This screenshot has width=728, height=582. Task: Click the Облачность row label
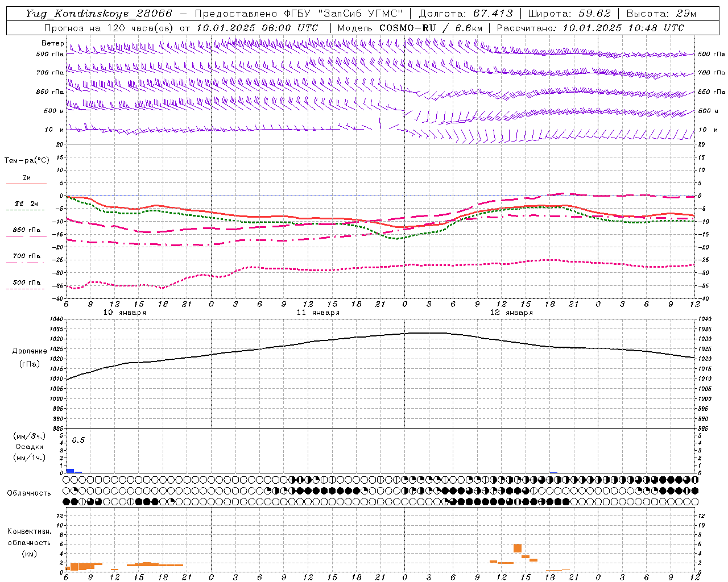tap(29, 493)
